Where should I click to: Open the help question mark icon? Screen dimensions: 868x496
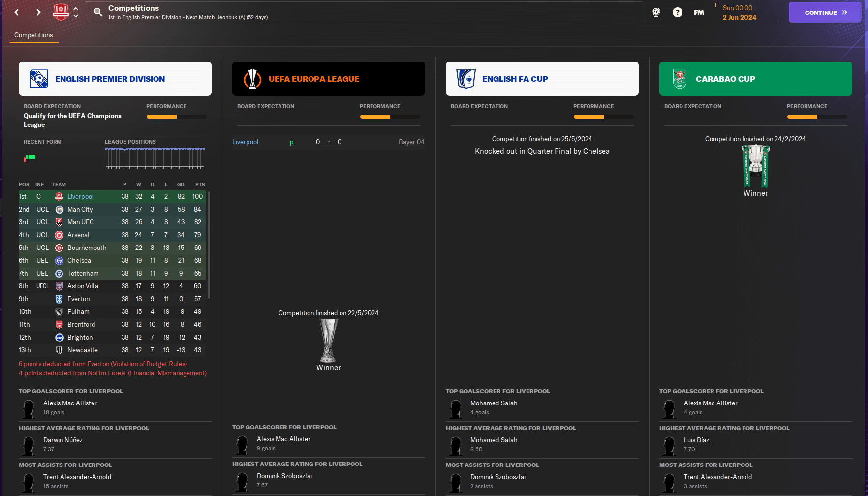[678, 12]
